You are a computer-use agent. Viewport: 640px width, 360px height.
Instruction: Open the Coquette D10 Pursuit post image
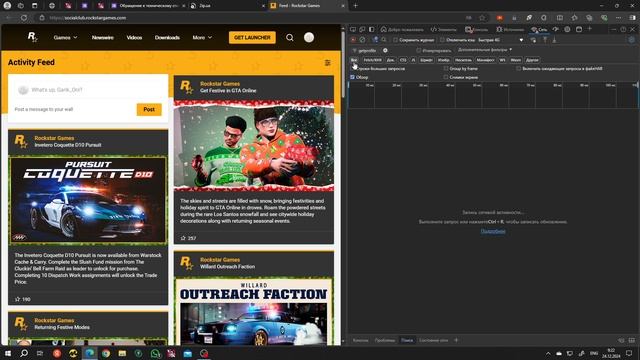coord(88,200)
